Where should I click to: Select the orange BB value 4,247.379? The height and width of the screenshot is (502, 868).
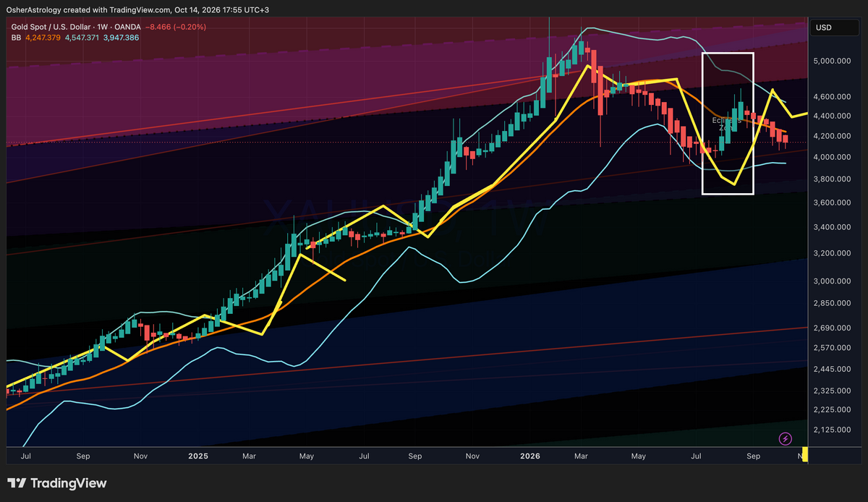click(x=43, y=37)
